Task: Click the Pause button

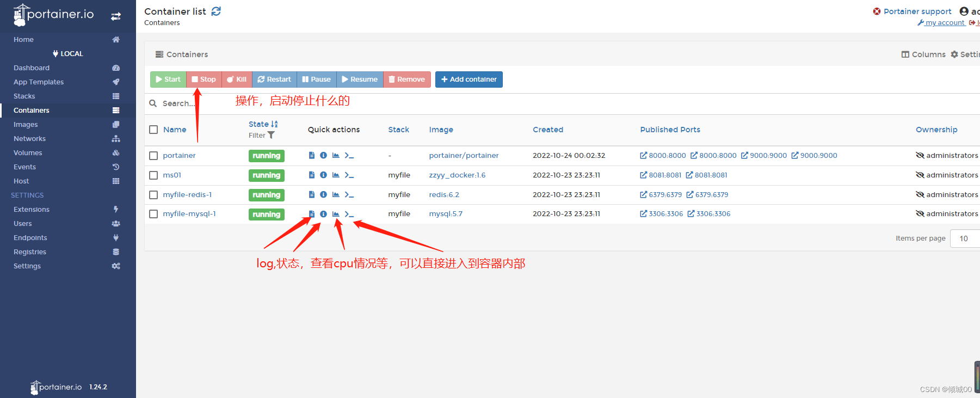Action: pos(317,79)
